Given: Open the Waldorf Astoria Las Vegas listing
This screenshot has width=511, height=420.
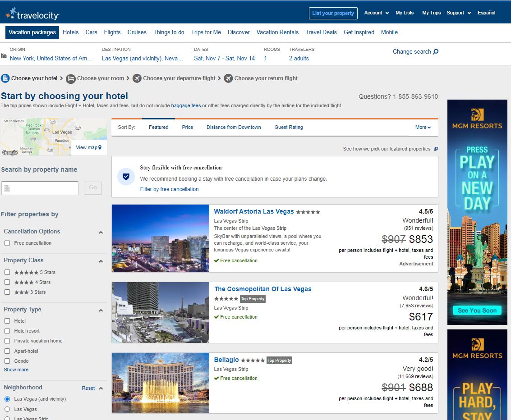Looking at the screenshot, I should coord(254,211).
